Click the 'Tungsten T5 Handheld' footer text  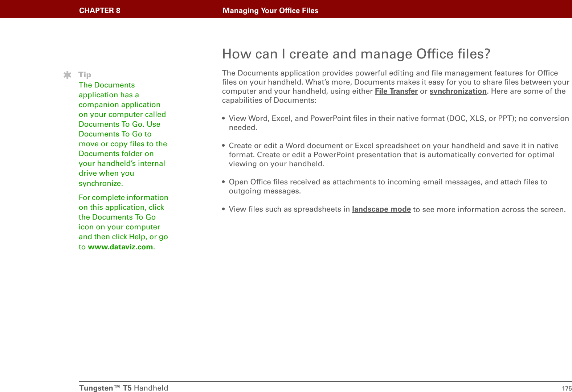(124, 388)
